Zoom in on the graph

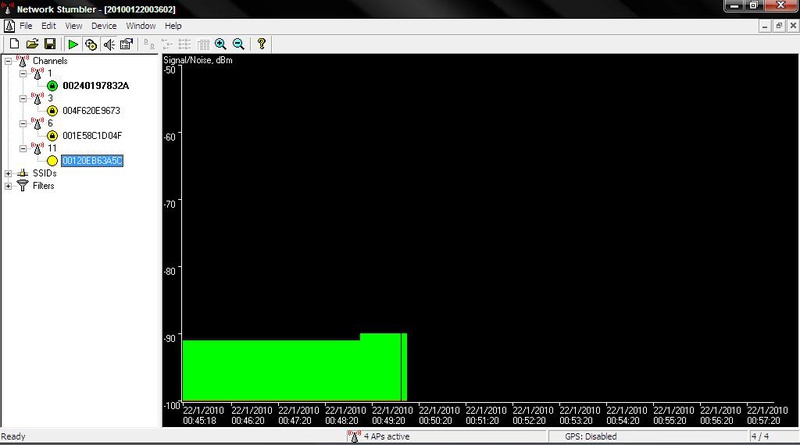pos(220,44)
